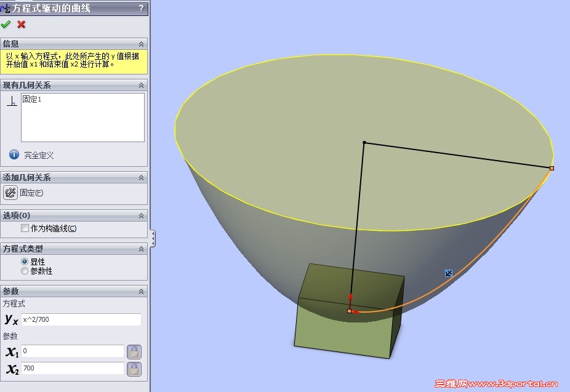Click the perpendicular relations icon beside the list
This screenshot has height=392, width=570.
click(12, 101)
